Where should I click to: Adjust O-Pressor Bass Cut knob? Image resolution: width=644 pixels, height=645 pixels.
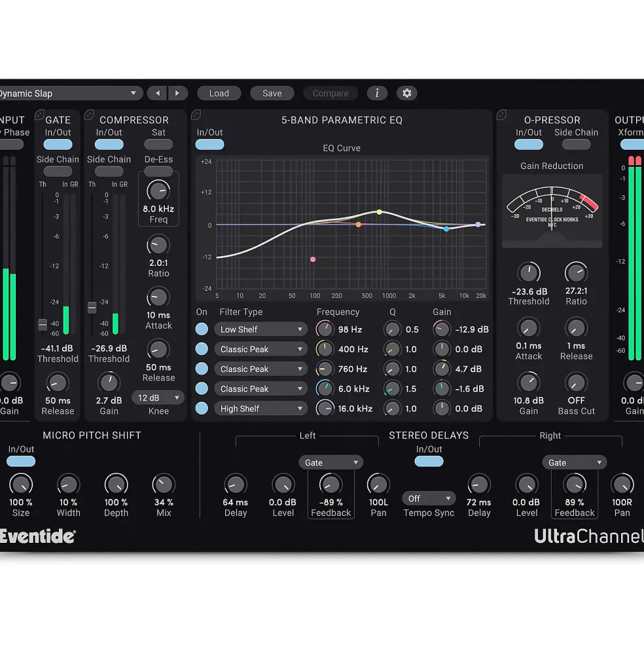point(576,383)
